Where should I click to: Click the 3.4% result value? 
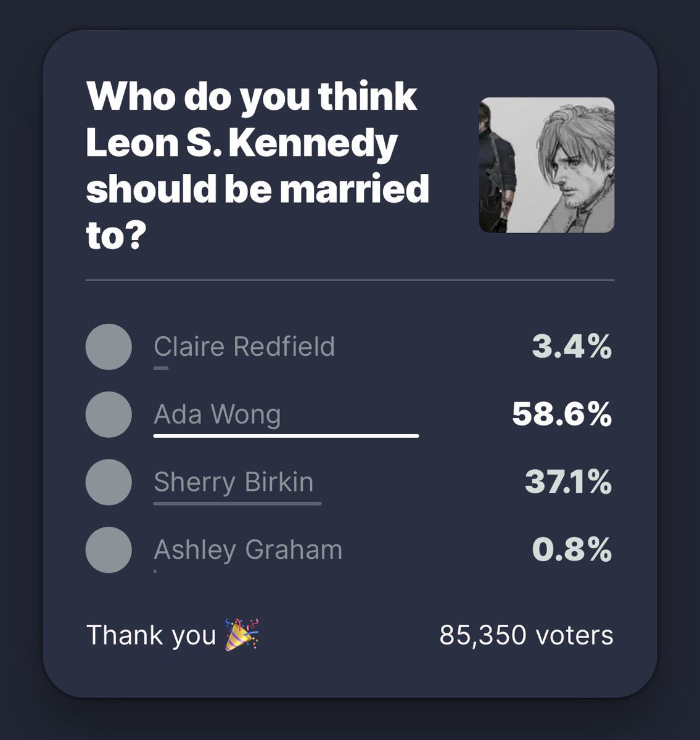[572, 347]
